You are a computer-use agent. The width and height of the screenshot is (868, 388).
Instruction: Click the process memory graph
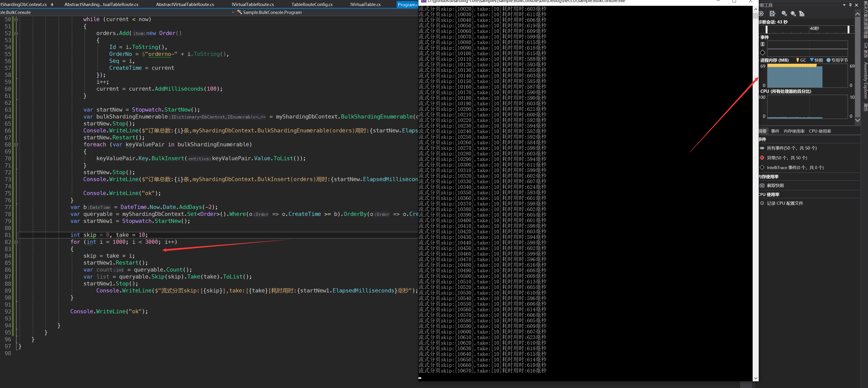807,76
